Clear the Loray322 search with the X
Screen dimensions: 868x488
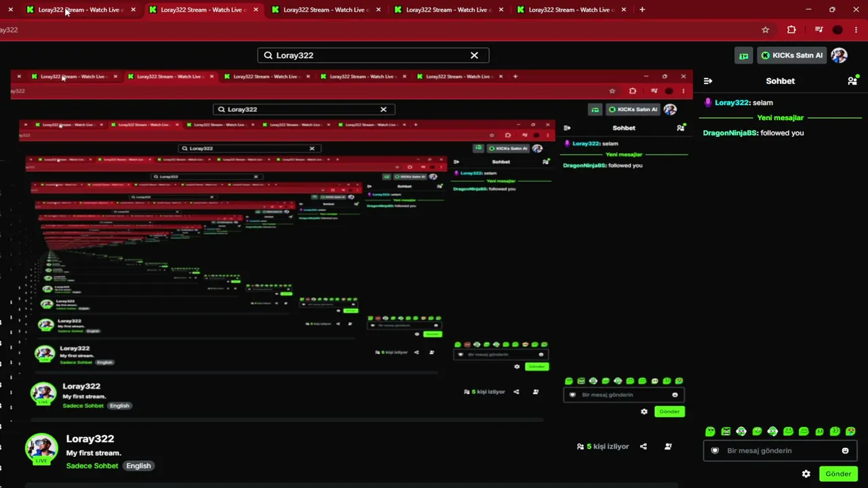point(474,55)
